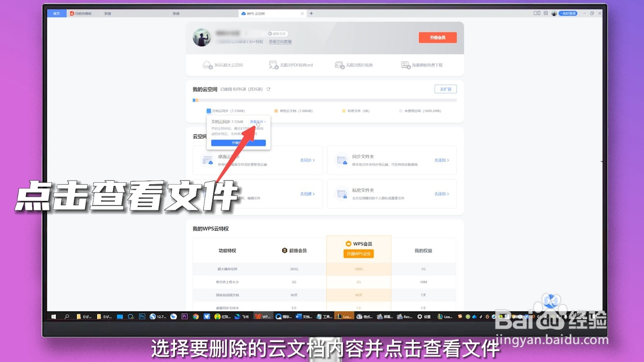Click the desktop cloud sync icon
The image size is (644, 362).
(208, 160)
